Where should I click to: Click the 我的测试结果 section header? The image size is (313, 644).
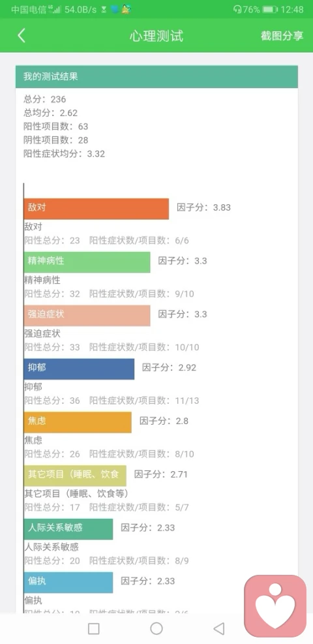[x=156, y=77]
